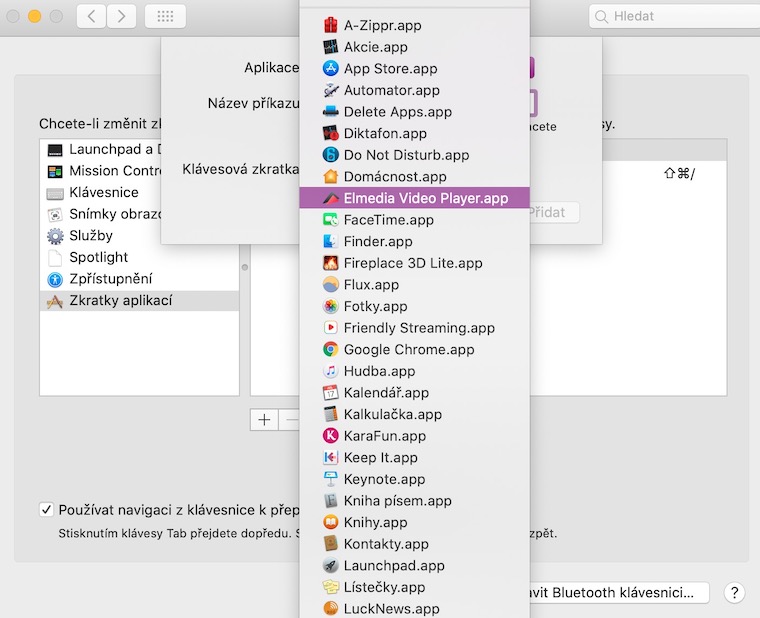
Task: Click the ⇧⌘/ shortcut value
Action: 679,174
